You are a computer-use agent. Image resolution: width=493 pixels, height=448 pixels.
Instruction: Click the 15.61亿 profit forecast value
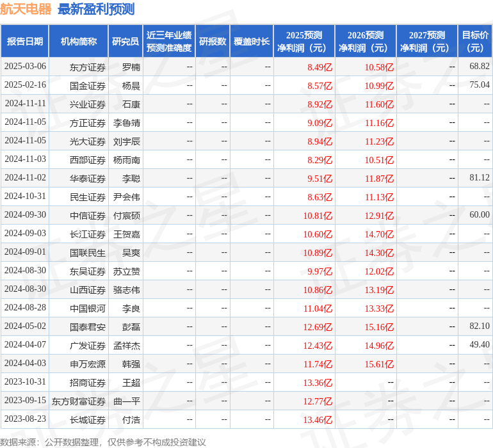pos(379,364)
